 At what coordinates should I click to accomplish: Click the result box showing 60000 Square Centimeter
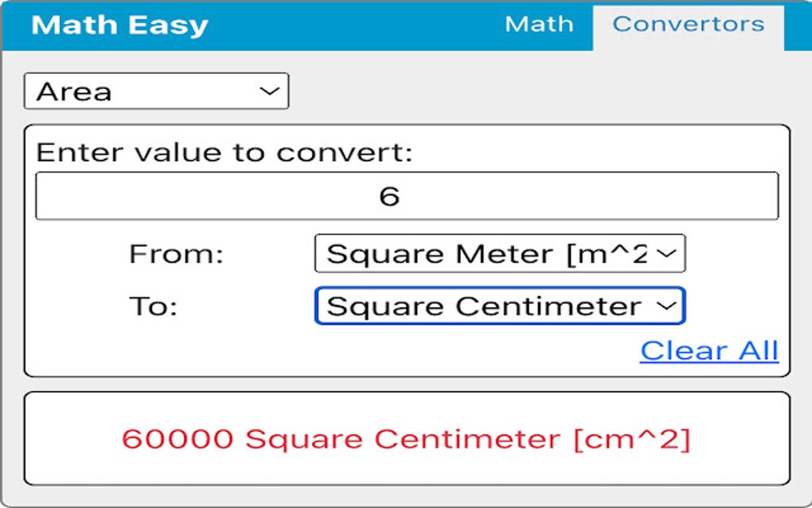click(x=406, y=437)
